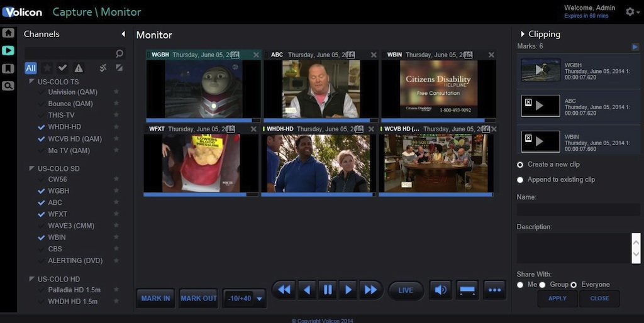Open the WGBH clip mark thumbnail
644x323 pixels.
click(x=540, y=70)
